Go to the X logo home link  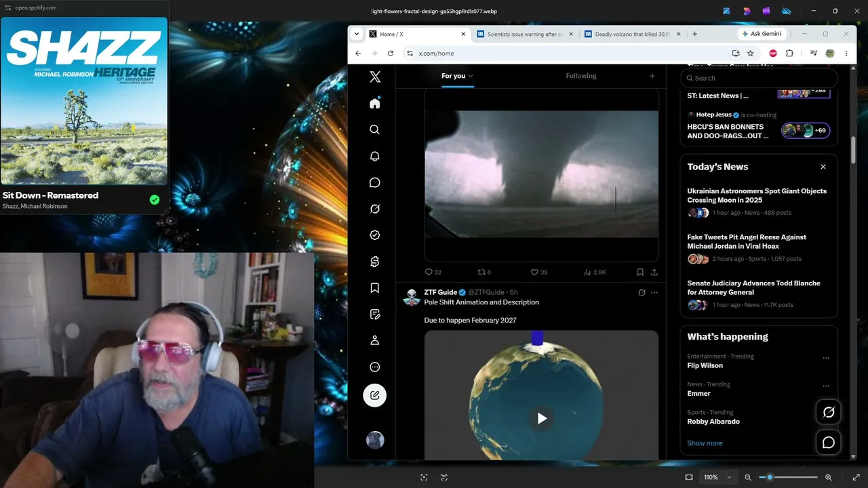[375, 77]
